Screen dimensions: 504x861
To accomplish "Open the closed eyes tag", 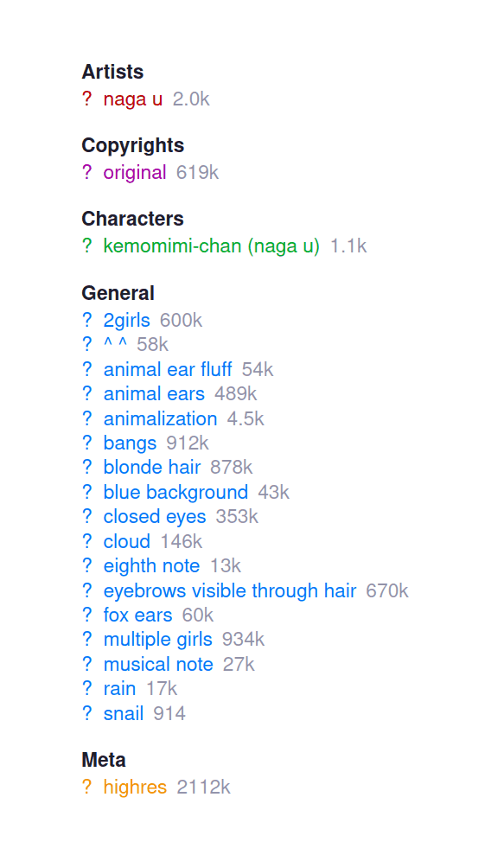I will point(154,516).
